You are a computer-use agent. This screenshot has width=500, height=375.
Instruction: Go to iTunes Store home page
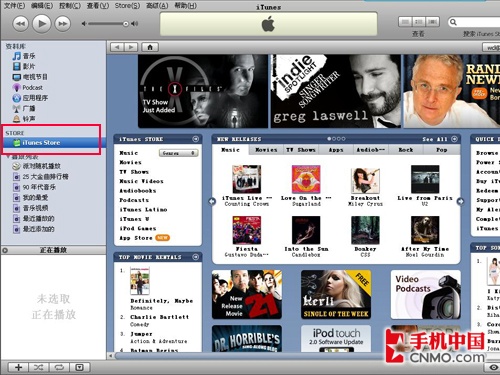pos(150,47)
